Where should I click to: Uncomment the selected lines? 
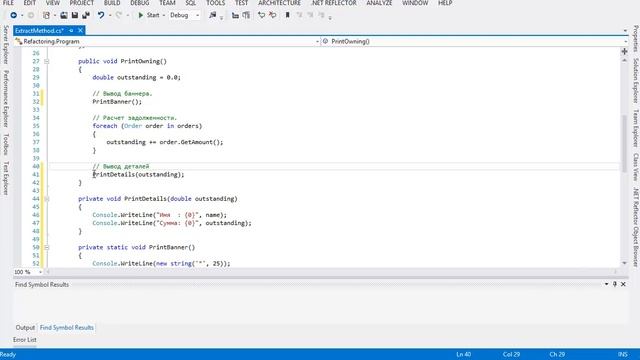pos(273,15)
